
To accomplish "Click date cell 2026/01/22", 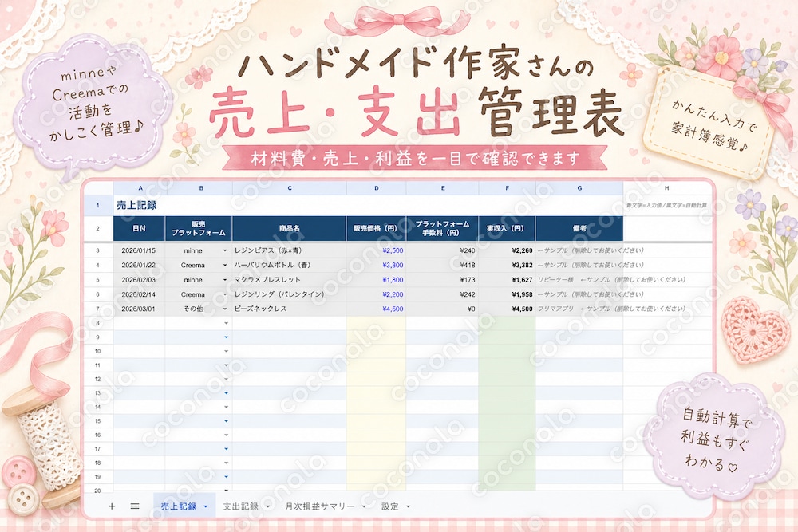I will [x=138, y=266].
